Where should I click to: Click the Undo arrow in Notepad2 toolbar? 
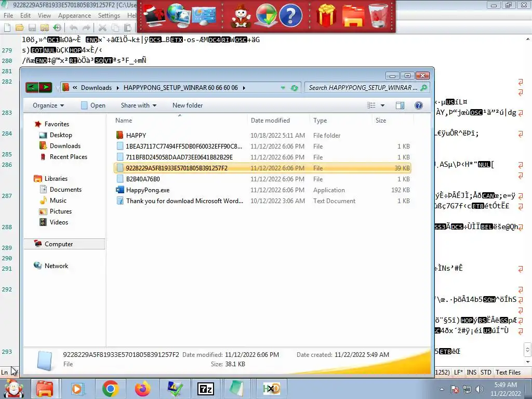[x=73, y=28]
